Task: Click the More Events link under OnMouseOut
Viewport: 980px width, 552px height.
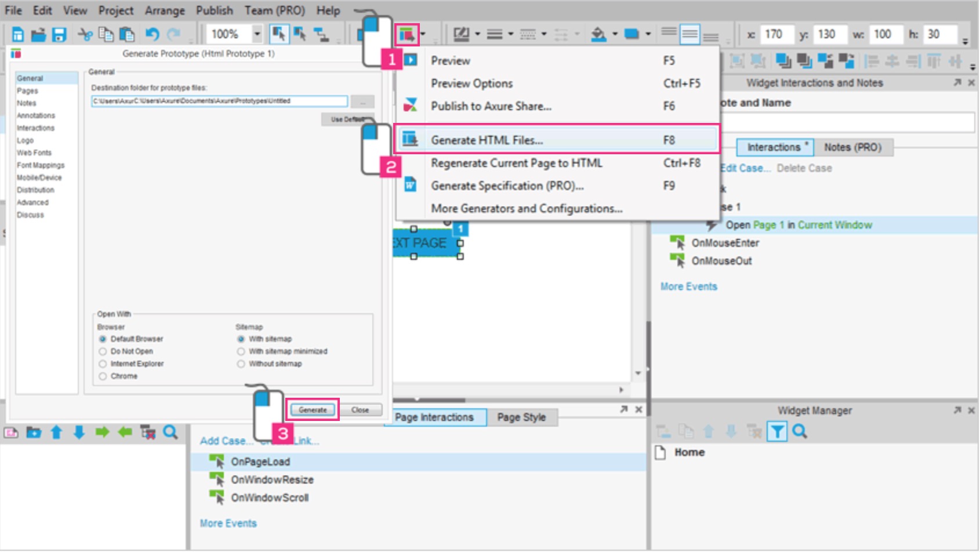Action: 688,286
